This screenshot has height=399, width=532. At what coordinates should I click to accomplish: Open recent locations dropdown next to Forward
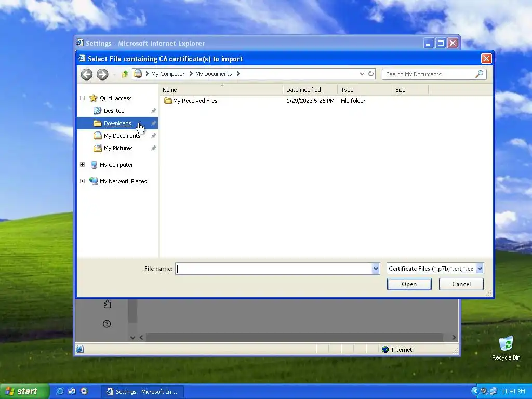coord(114,74)
